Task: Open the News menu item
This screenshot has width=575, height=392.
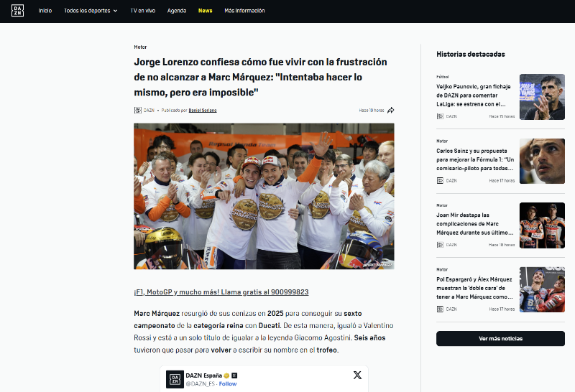Action: point(206,11)
